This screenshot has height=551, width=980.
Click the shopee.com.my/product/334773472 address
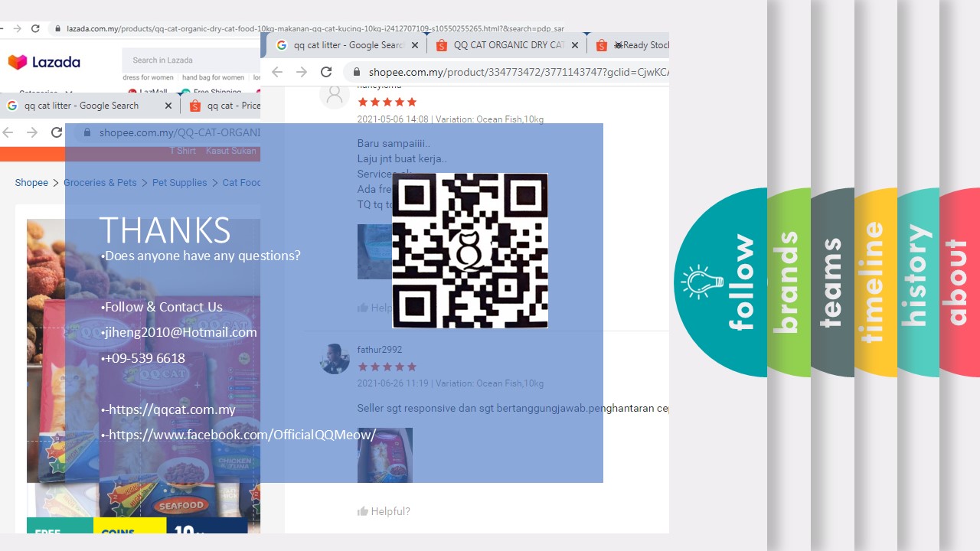(518, 72)
